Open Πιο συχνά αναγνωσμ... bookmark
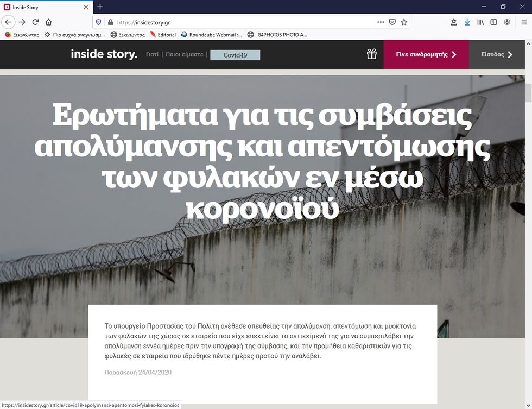The height and width of the screenshot is (409, 532). [x=75, y=35]
